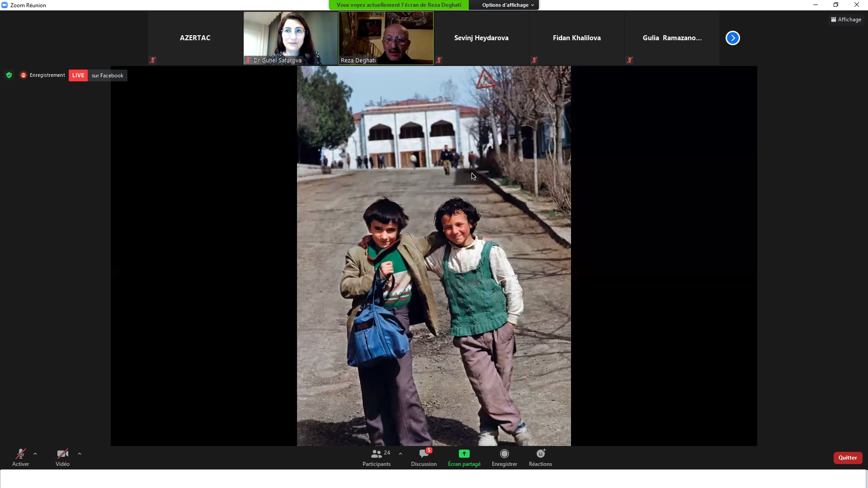This screenshot has height=488, width=868.
Task: Minimize the Zoom Réunion window
Action: point(816,5)
